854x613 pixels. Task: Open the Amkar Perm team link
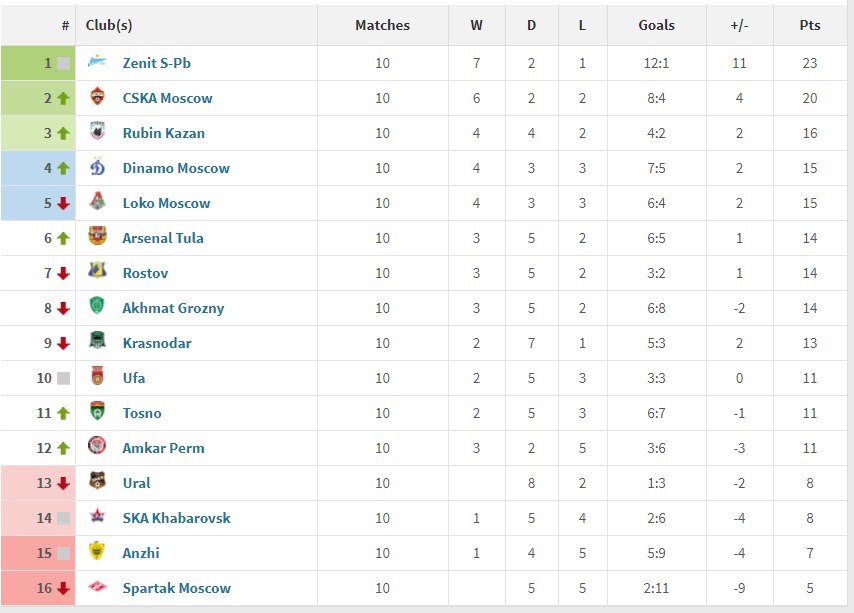163,448
